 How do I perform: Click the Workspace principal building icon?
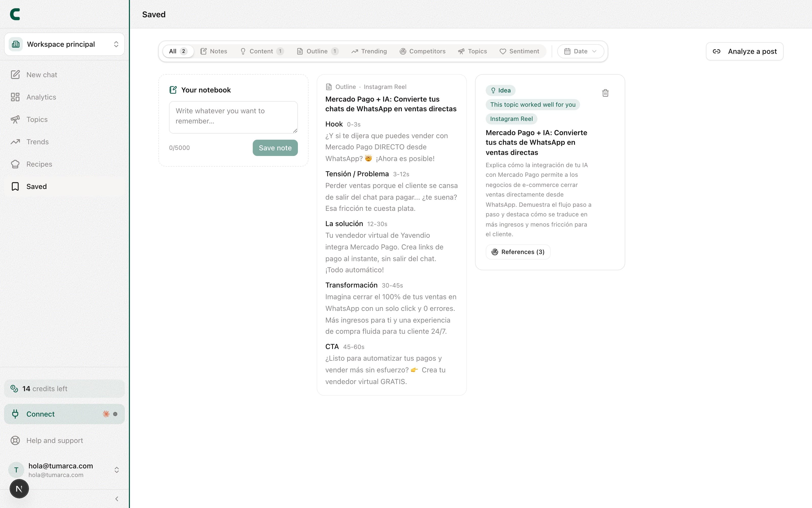pos(16,44)
